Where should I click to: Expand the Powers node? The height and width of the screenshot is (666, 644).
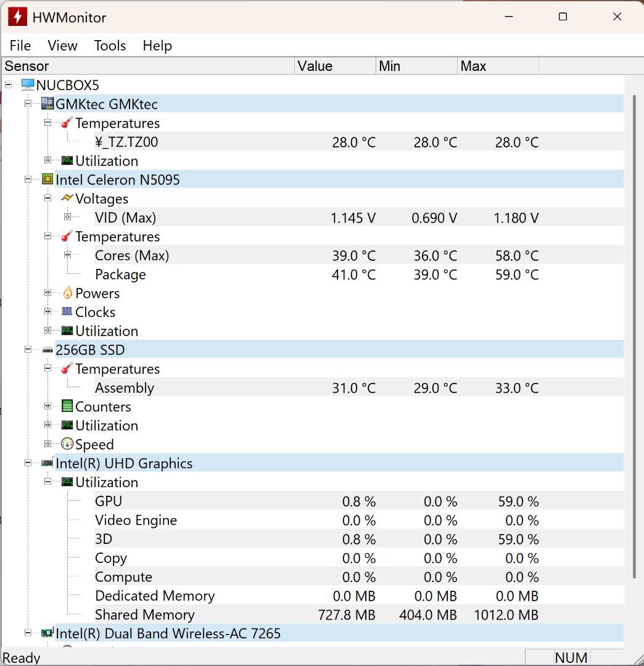[x=47, y=293]
